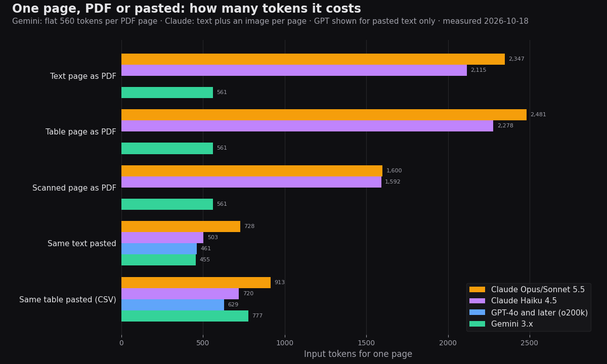Click the '629' value label
Viewport: 607px width, 364px height.
tap(233, 305)
